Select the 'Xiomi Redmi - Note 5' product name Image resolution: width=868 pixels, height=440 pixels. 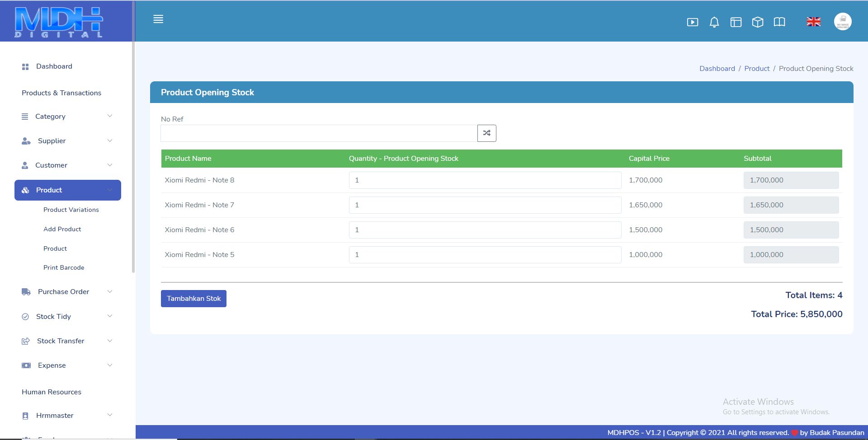(199, 255)
